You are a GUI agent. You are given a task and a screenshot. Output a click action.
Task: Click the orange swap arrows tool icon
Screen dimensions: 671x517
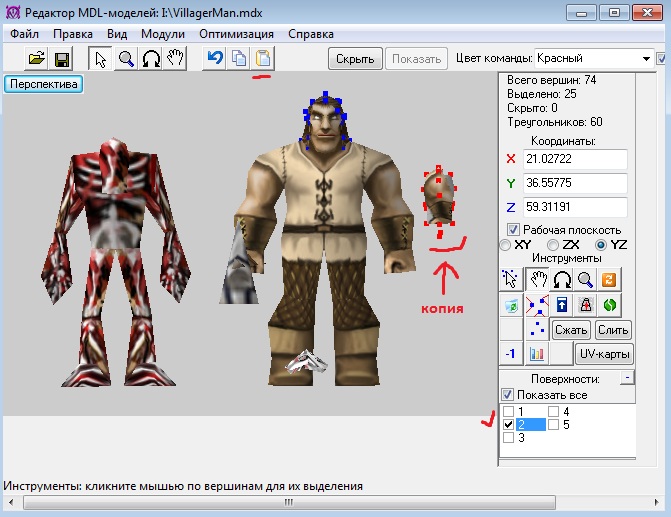click(609, 279)
